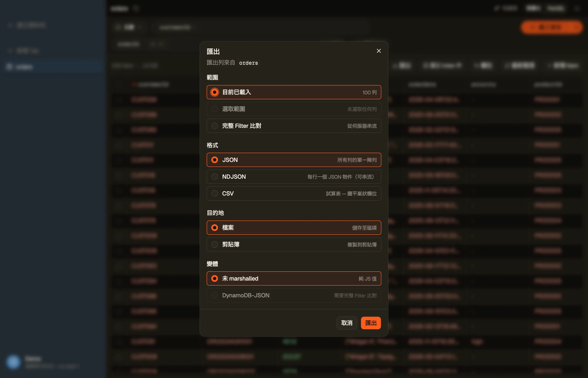Click the 取消 cancel button
Viewport: 588px width, 378px height.
[346, 323]
